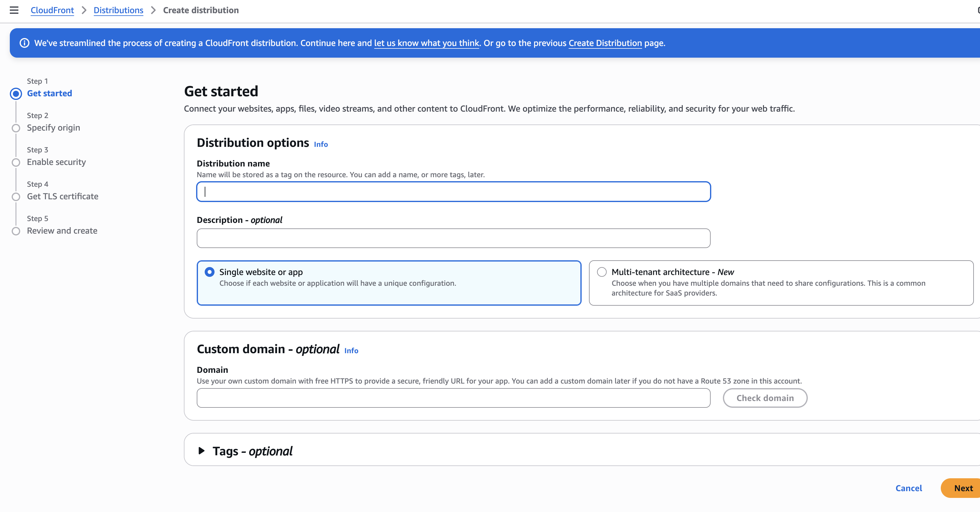980x512 pixels.
Task: Focus the Domain input field
Action: pyautogui.click(x=453, y=398)
